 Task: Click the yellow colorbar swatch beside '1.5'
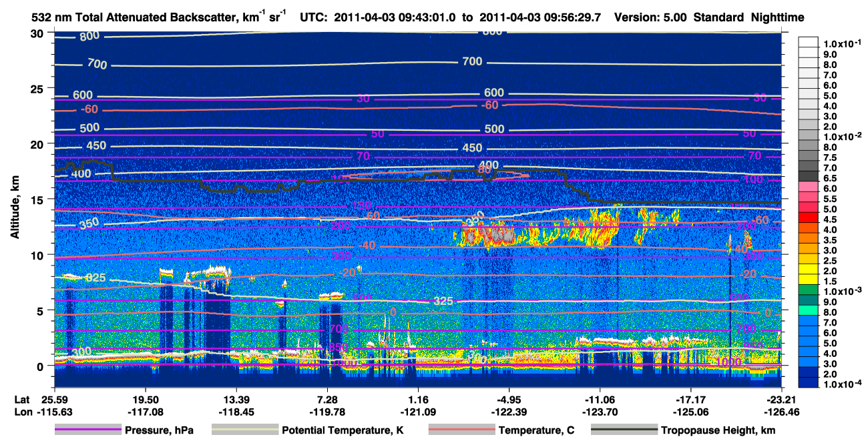click(808, 280)
